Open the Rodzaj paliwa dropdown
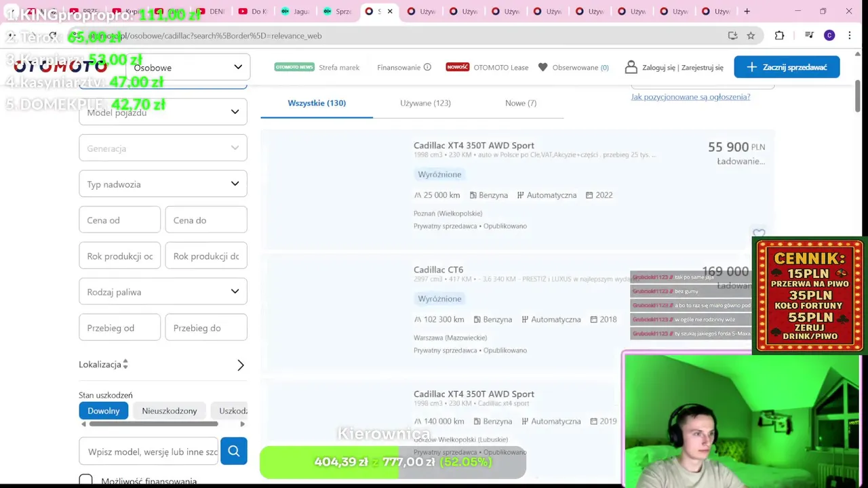Image resolution: width=868 pixels, height=488 pixels. pyautogui.click(x=163, y=291)
